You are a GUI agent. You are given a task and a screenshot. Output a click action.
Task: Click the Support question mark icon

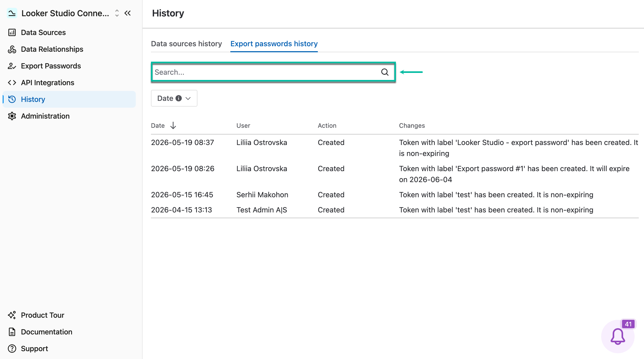coord(12,349)
